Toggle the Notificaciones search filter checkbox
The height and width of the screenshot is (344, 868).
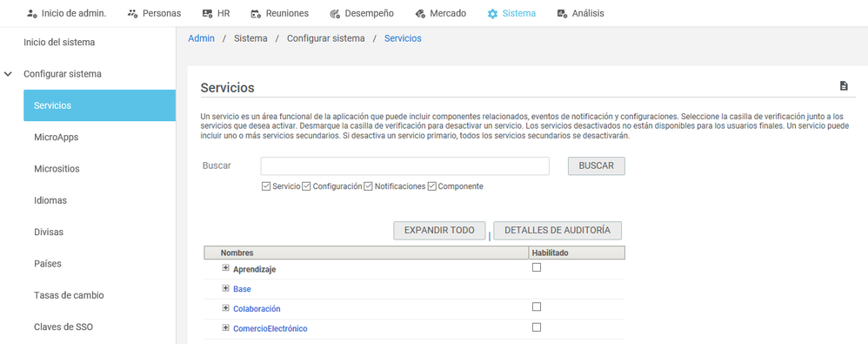pos(368,186)
